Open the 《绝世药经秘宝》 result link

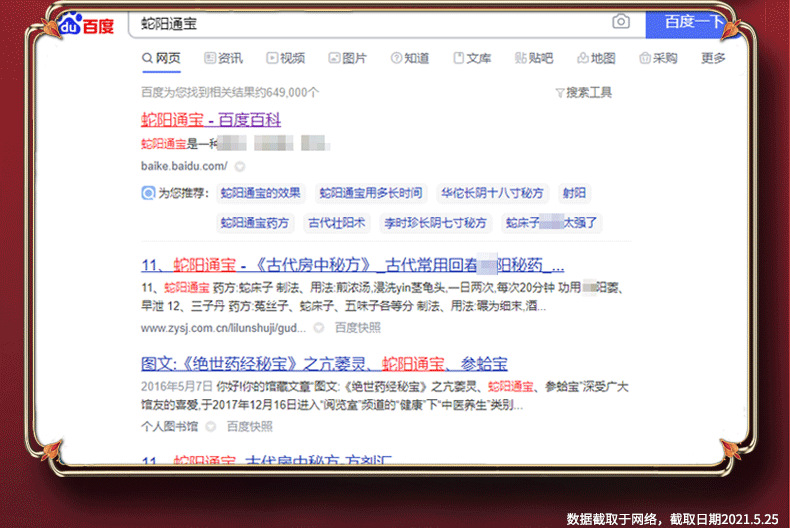coord(324,364)
